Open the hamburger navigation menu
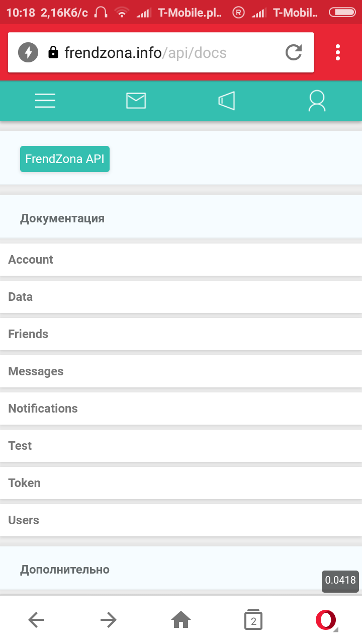362x644 pixels. coord(45,101)
